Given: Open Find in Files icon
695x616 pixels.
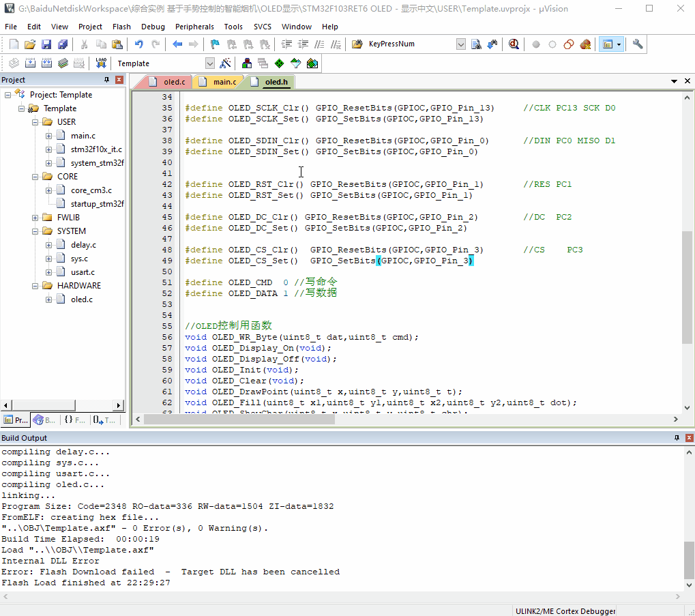Looking at the screenshot, I should click(357, 44).
